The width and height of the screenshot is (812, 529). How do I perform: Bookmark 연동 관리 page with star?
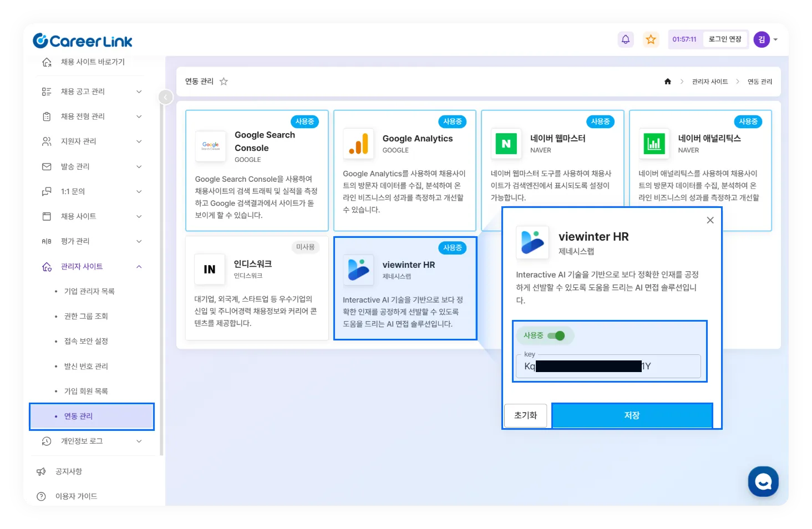pos(224,82)
